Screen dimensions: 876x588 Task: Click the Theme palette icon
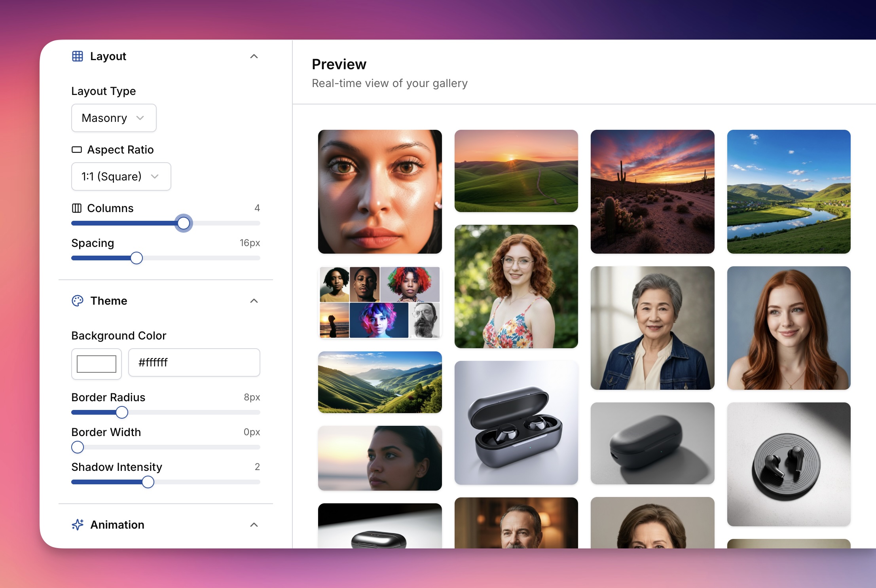click(78, 301)
